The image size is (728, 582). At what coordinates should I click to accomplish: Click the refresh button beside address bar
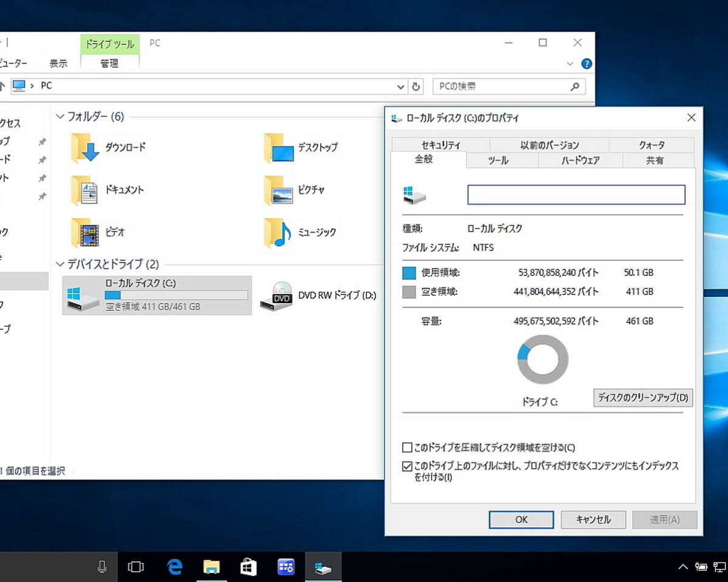coord(416,87)
